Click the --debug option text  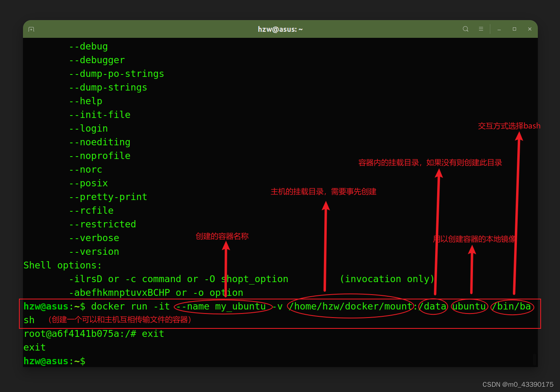(88, 46)
